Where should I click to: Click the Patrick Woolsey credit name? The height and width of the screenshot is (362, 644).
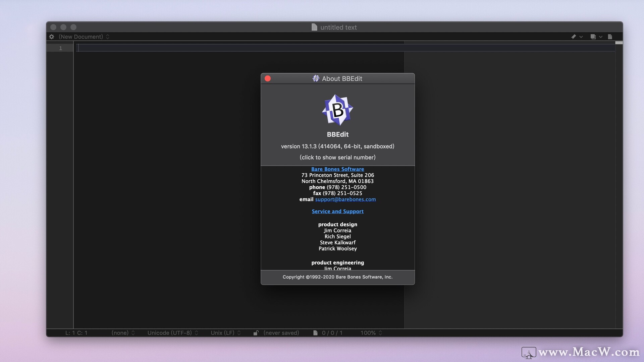point(337,248)
